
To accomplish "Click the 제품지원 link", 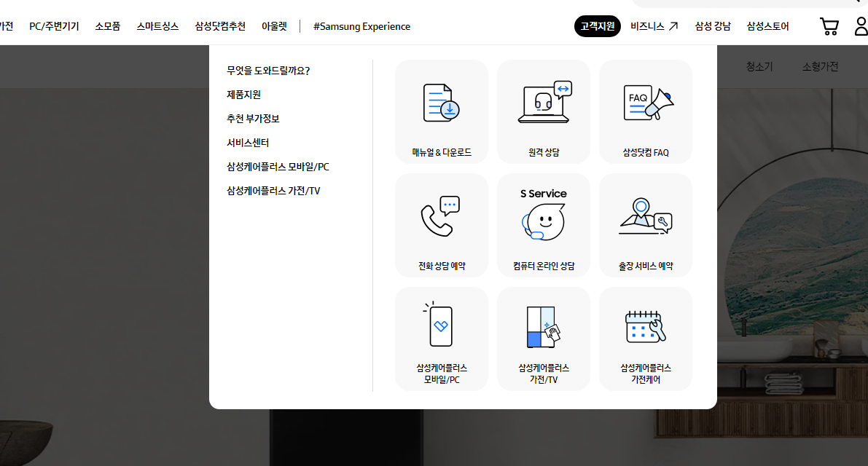I will click(x=243, y=95).
